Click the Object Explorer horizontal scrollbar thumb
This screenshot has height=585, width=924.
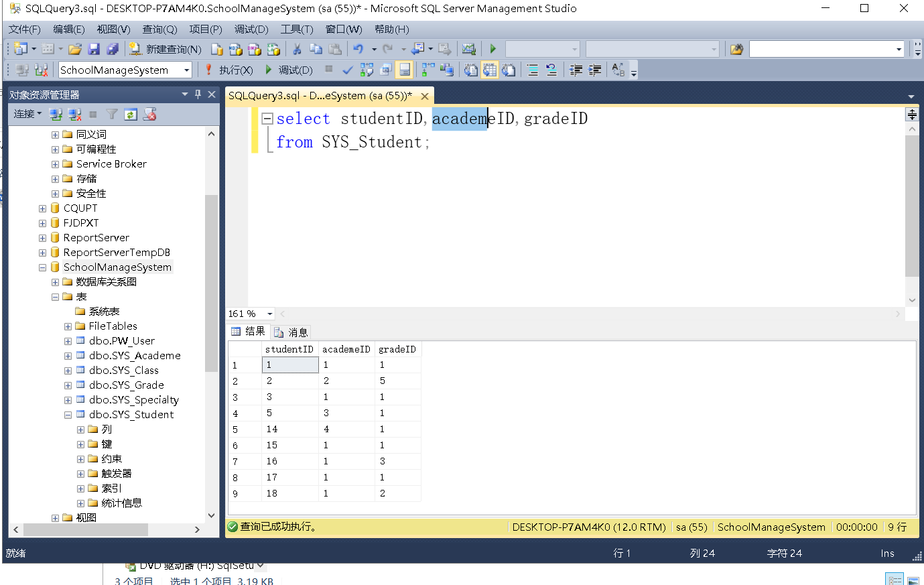[86, 529]
